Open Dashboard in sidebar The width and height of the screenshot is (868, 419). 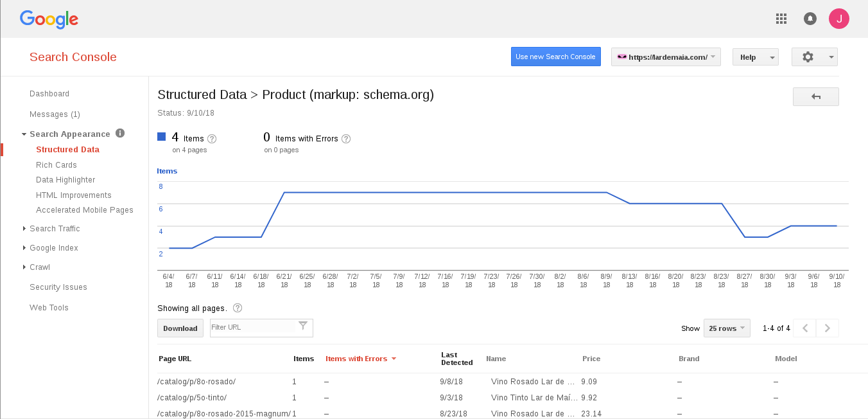(x=49, y=94)
